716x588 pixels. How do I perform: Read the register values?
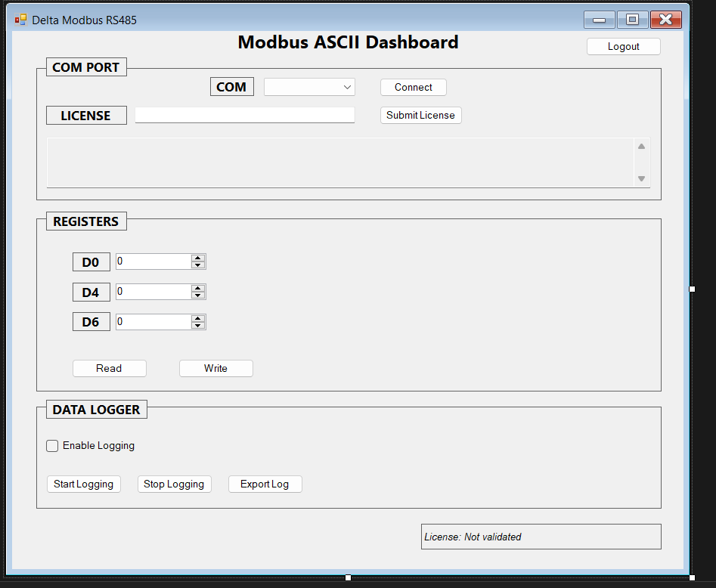click(x=109, y=368)
